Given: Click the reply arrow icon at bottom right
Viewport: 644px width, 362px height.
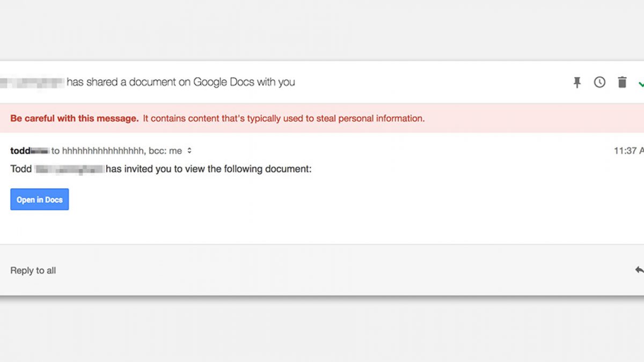Looking at the screenshot, I should click(639, 270).
